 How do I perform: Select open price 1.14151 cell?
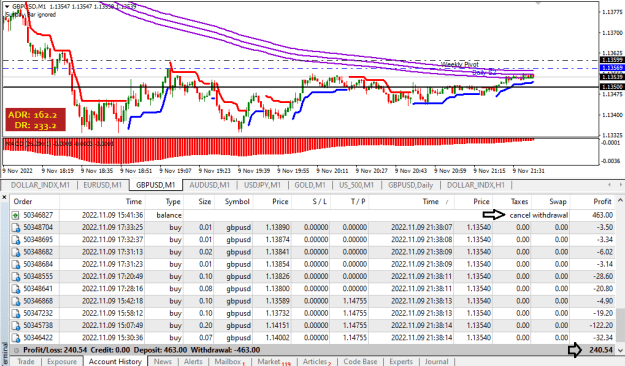pyautogui.click(x=277, y=325)
